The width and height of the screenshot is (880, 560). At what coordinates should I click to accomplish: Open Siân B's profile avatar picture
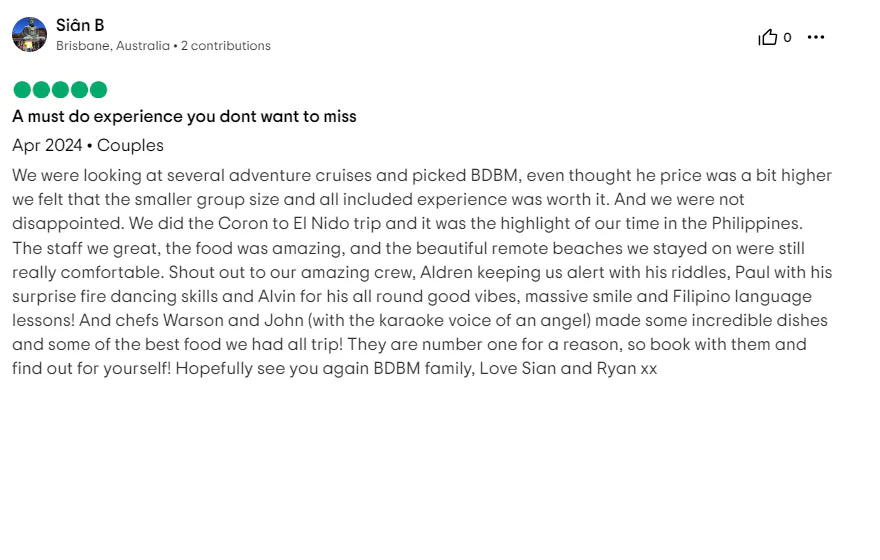(x=29, y=35)
